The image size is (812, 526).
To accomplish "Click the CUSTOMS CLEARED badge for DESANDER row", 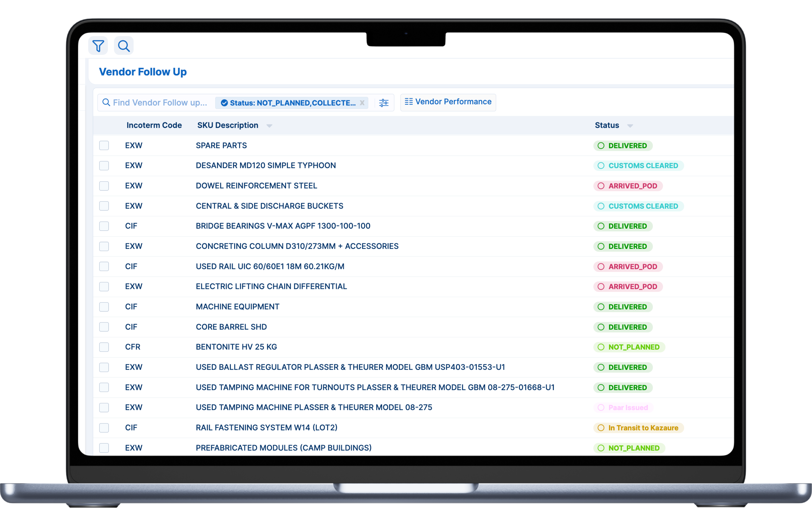I will 638,166.
